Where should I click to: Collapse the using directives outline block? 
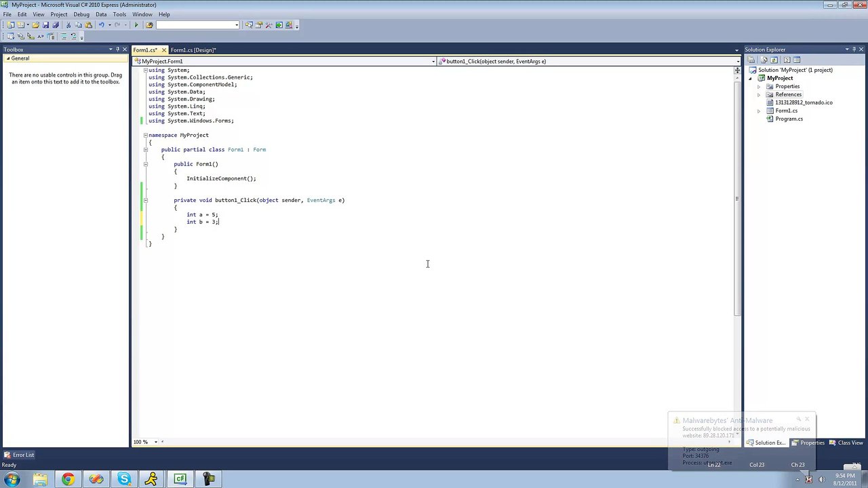[145, 70]
